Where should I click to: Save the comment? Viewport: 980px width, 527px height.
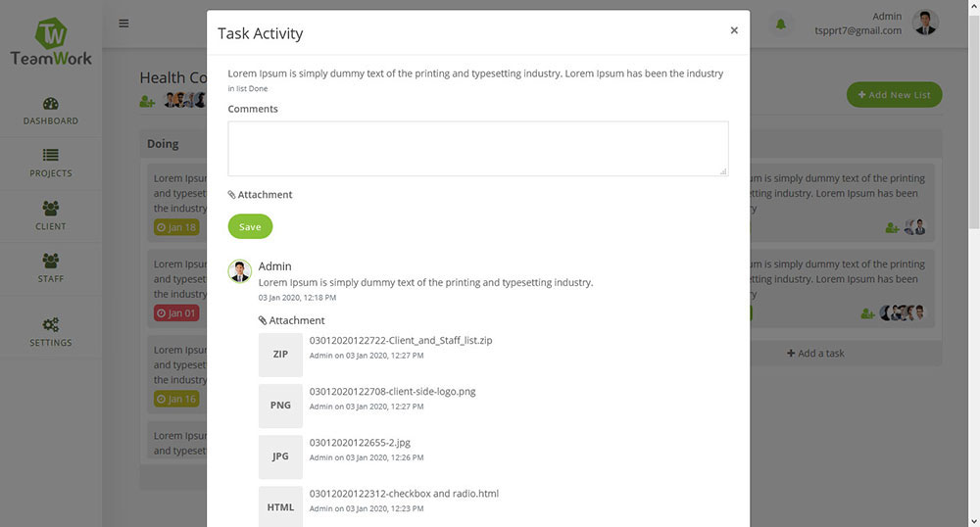point(250,226)
